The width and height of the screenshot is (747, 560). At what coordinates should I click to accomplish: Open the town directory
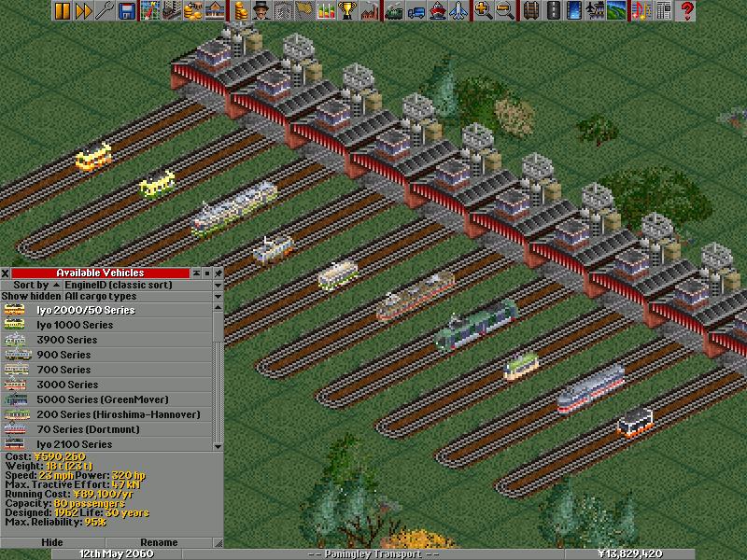(171, 10)
